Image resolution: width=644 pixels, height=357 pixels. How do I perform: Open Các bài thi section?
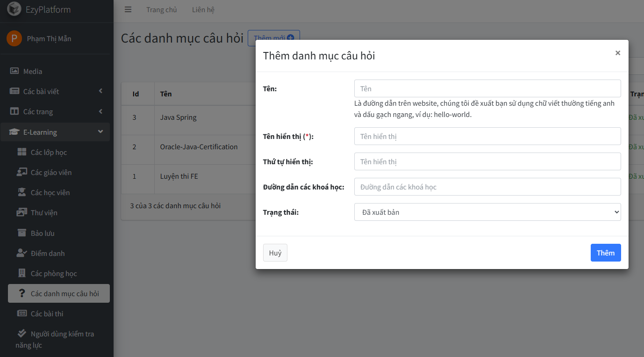point(47,313)
